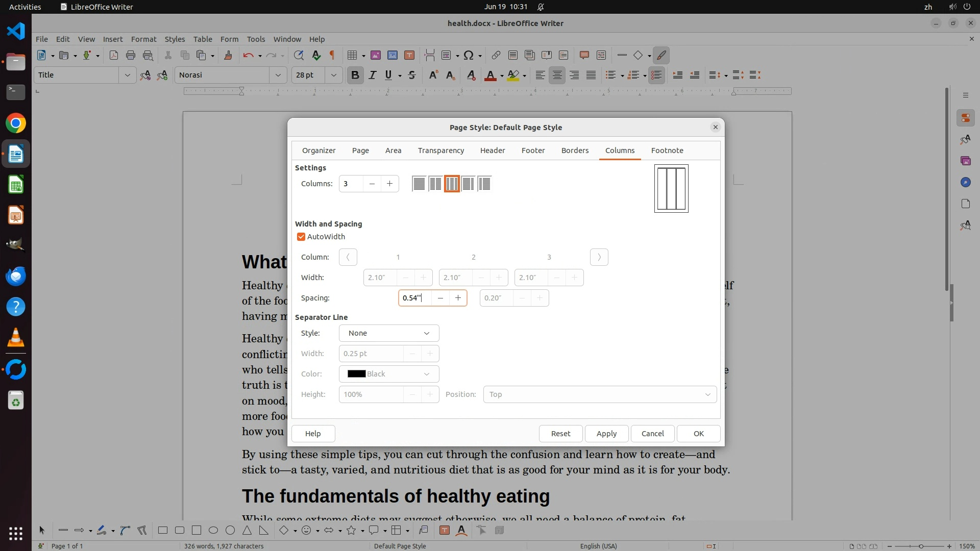This screenshot has height=551, width=980.
Task: Choose the three equal columns preset
Action: click(452, 184)
